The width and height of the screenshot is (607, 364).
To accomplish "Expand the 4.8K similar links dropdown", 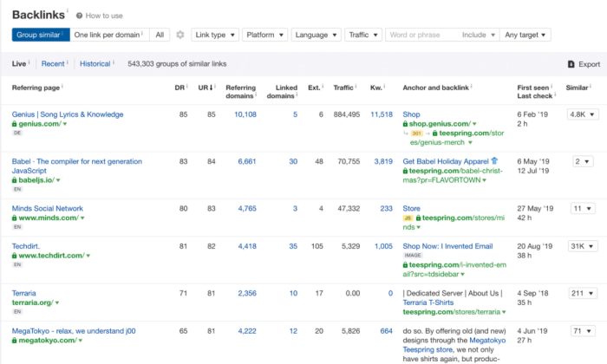I will [x=582, y=114].
